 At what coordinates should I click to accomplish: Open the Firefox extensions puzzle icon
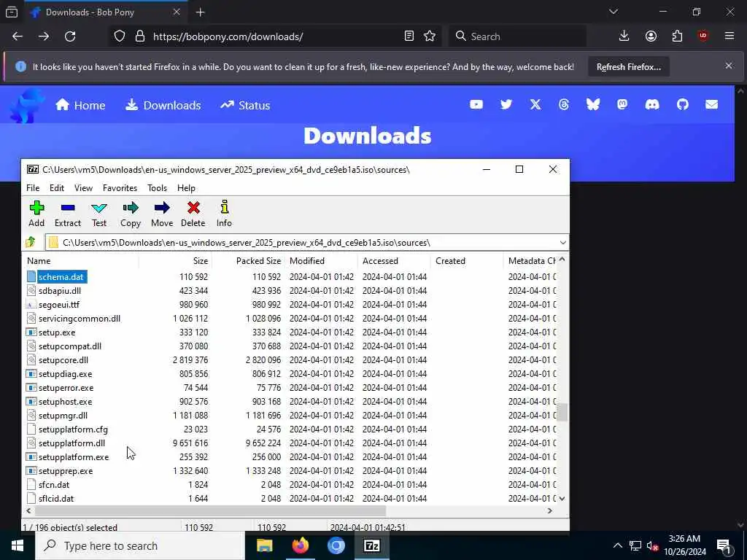click(x=677, y=36)
